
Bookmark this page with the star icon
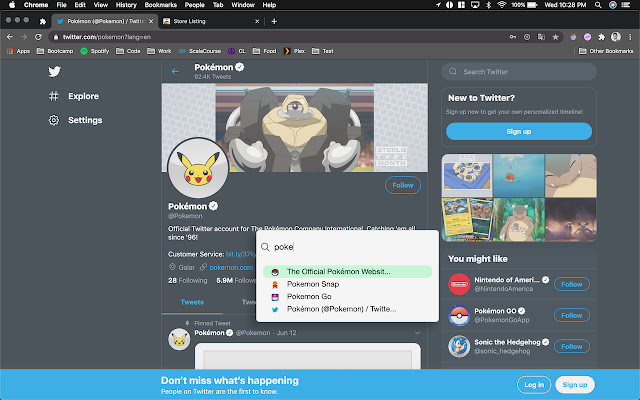point(556,37)
